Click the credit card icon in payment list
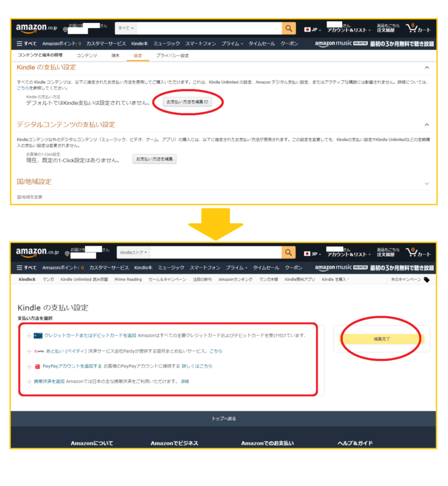Viewport: 448px width, 486px height. click(x=38, y=336)
